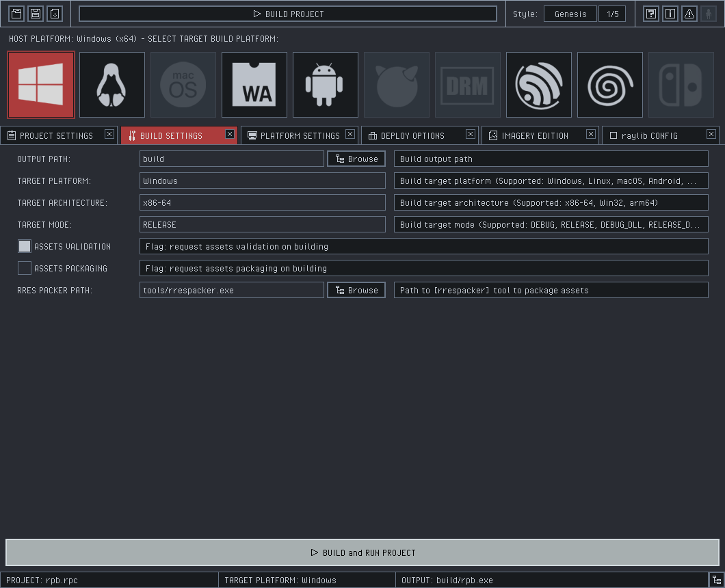725x588 pixels.
Task: Select WebAssembly WA target platform
Action: pyautogui.click(x=254, y=85)
